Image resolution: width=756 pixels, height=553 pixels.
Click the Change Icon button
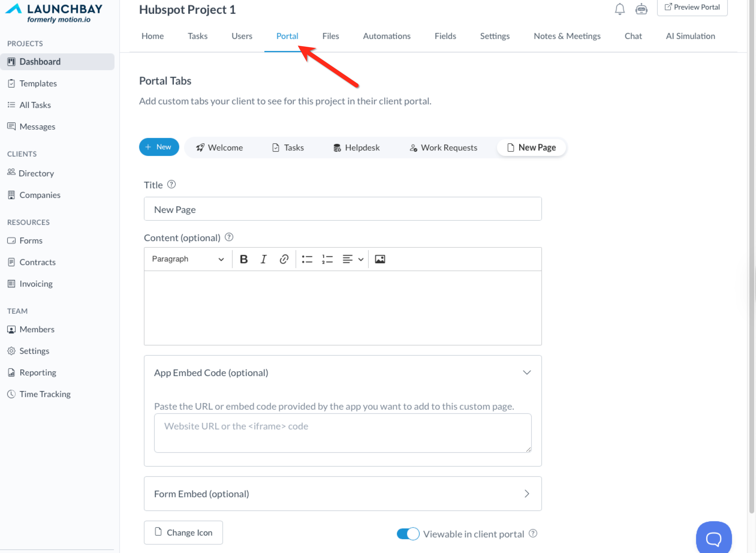click(183, 533)
